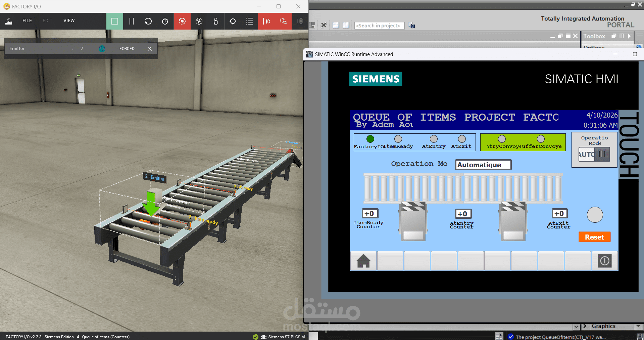The image size is (644, 340).
Task: Pause the Factory I/O simulation
Action: tap(132, 21)
